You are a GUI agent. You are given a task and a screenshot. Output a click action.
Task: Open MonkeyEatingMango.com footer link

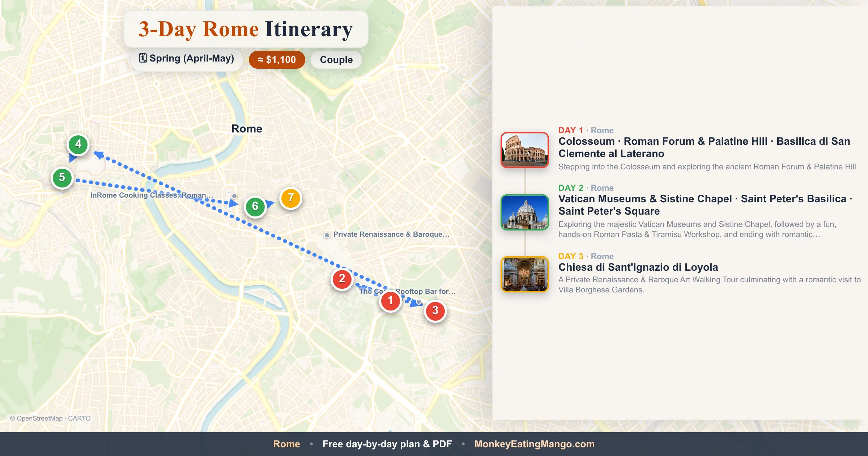(x=535, y=444)
